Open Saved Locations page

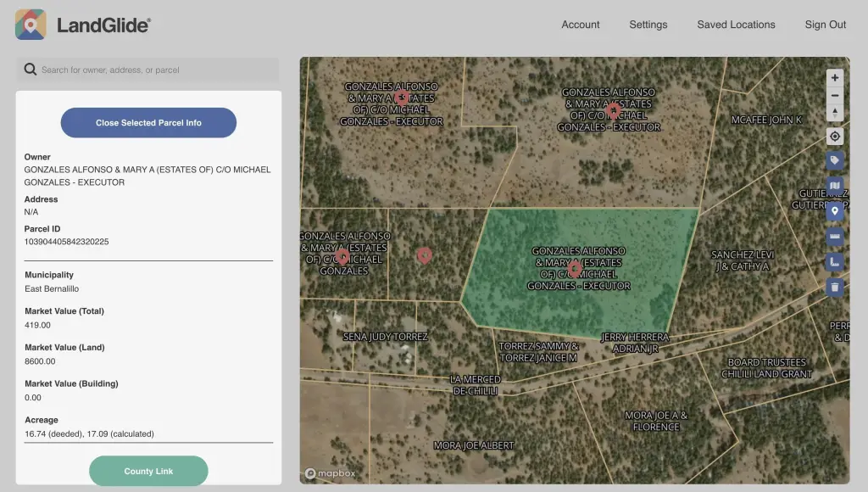[736, 25]
